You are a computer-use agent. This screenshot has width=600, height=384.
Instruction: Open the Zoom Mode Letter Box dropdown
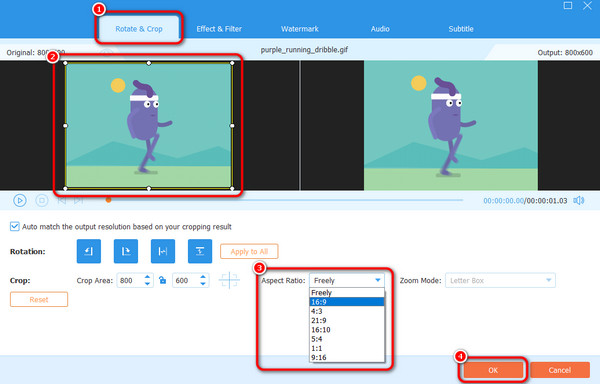click(x=500, y=280)
